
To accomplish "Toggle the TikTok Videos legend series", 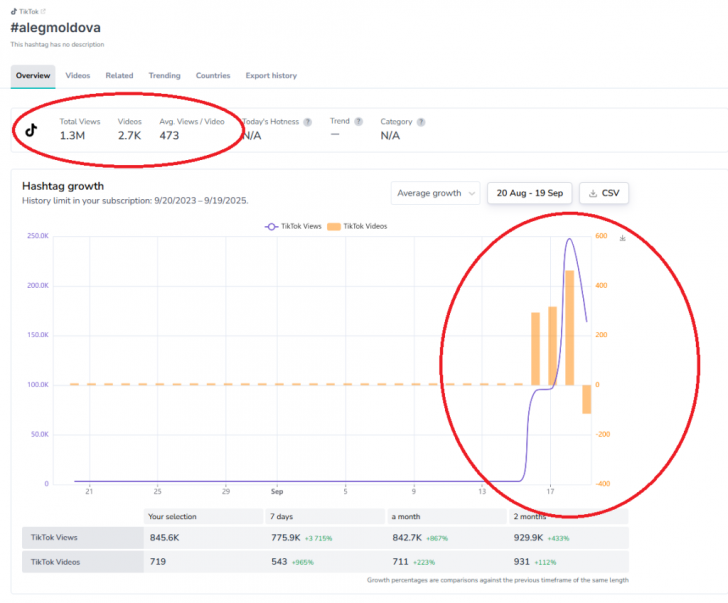I will coord(364,226).
